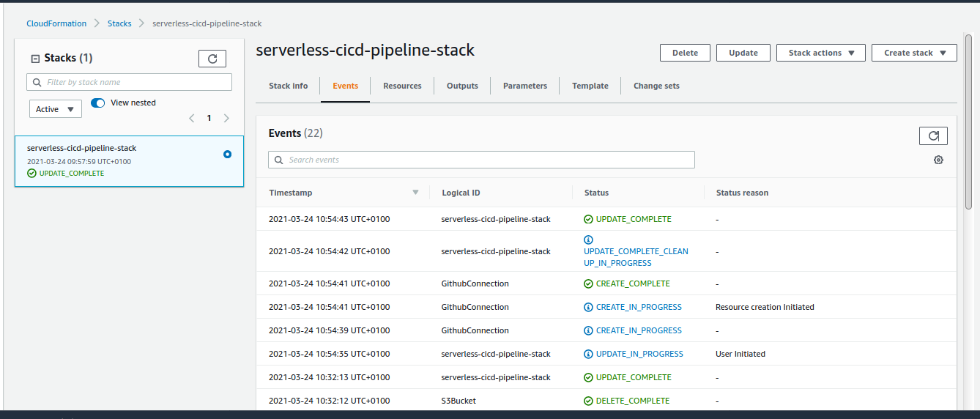Screen dimensions: 980x419
Task: Go to next stacks page arrow
Action: pyautogui.click(x=226, y=118)
